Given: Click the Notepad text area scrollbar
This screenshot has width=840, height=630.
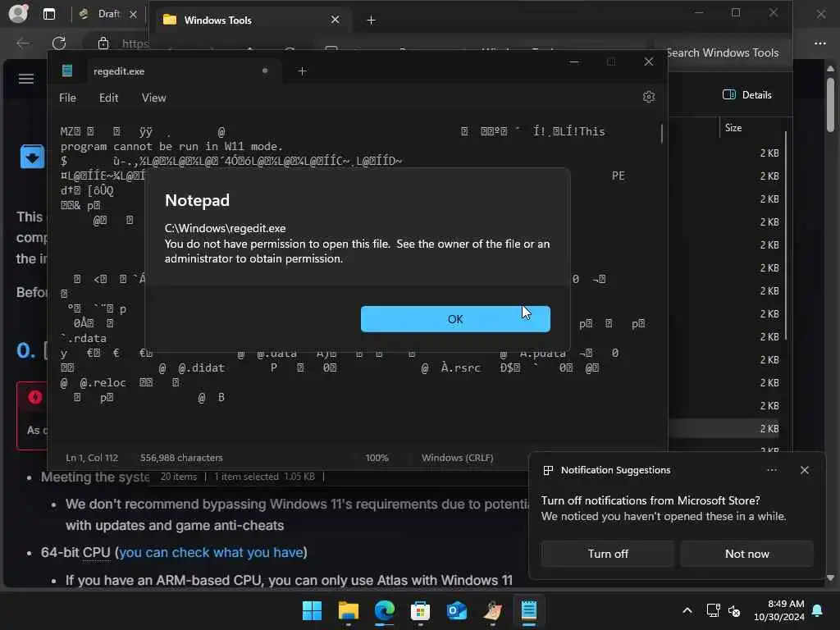Looking at the screenshot, I should tap(662, 134).
